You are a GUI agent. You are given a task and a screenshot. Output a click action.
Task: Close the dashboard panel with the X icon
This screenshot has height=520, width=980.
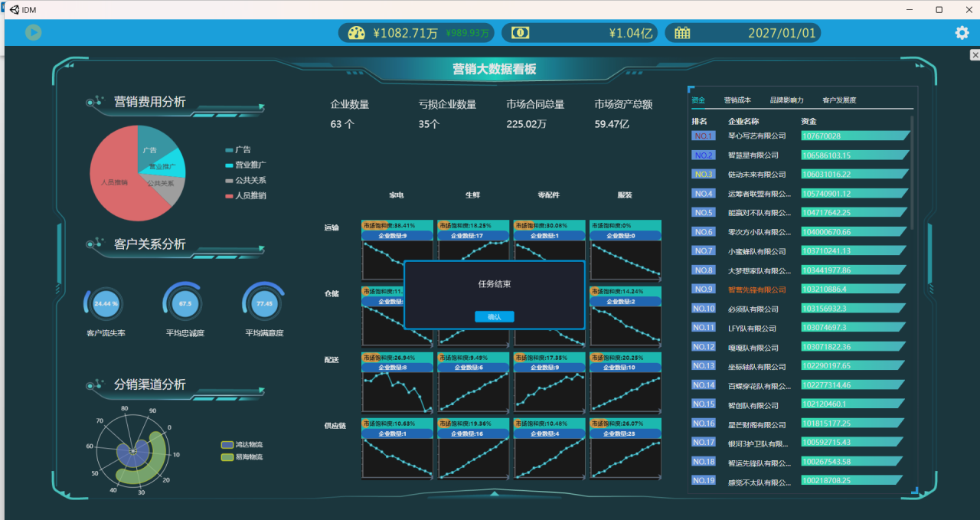(975, 55)
